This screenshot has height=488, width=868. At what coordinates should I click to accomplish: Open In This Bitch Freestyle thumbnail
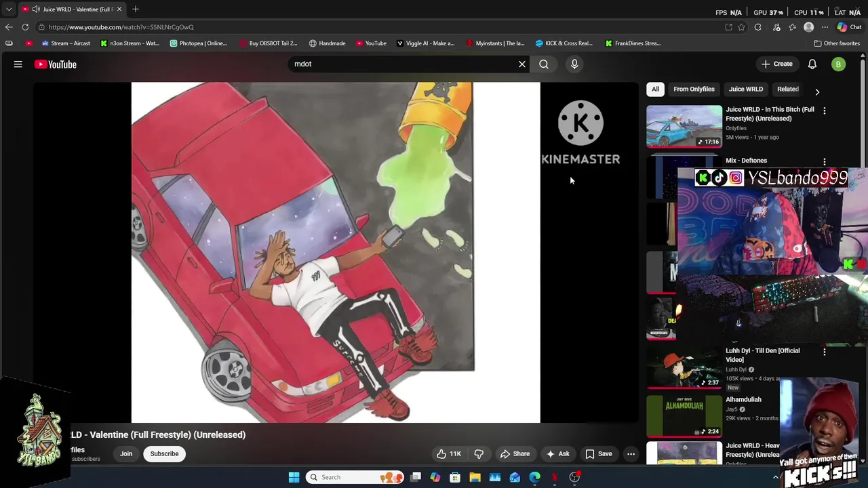[684, 127]
